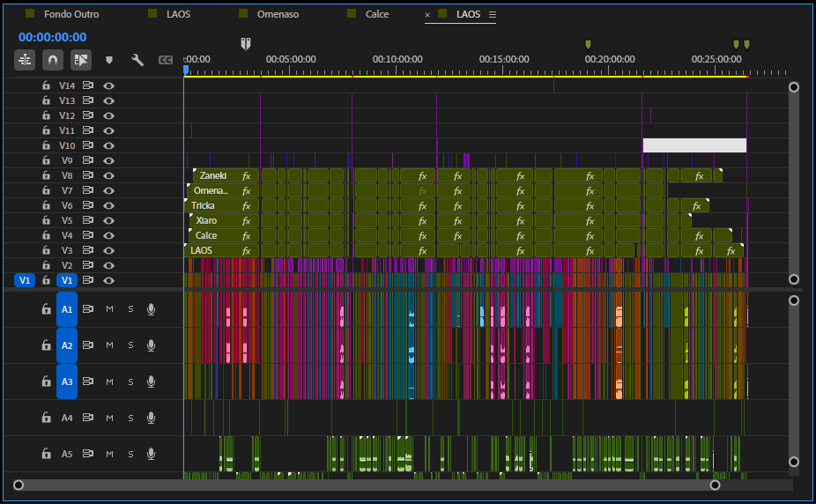This screenshot has height=504, width=816.
Task: Hide the V7 track output
Action: (x=108, y=190)
